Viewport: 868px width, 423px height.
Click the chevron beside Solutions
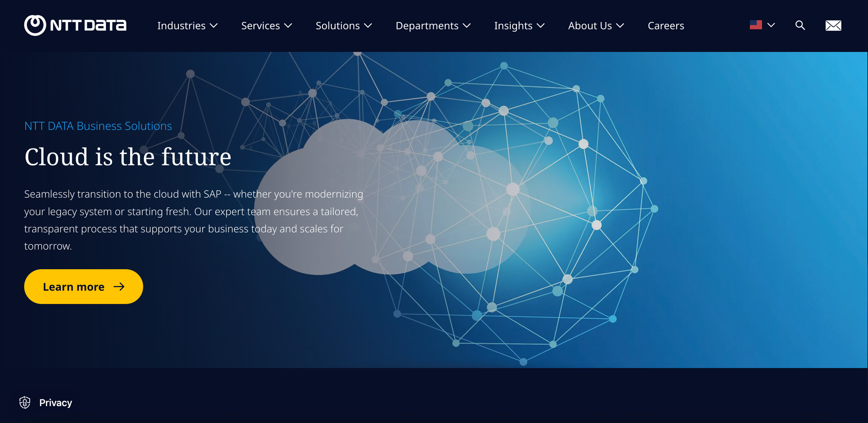pyautogui.click(x=368, y=26)
